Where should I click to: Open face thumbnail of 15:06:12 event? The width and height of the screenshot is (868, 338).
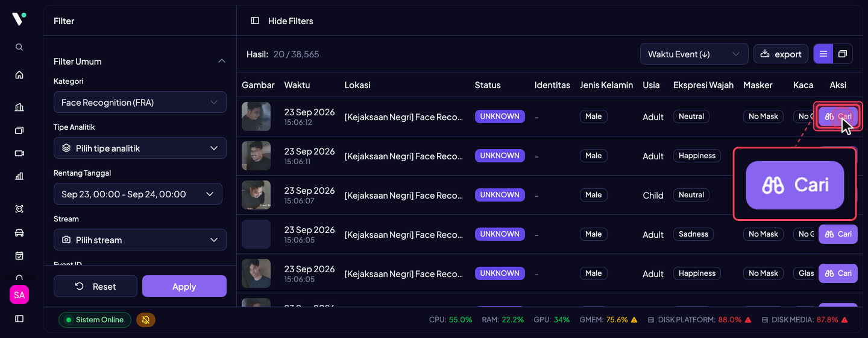click(256, 116)
